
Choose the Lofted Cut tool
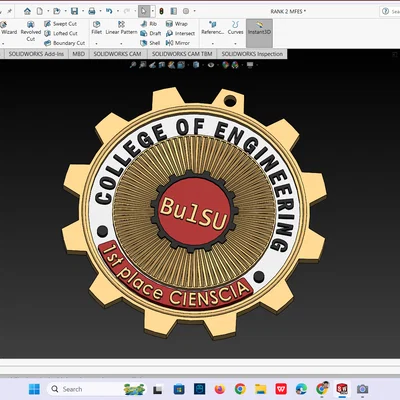(x=61, y=33)
